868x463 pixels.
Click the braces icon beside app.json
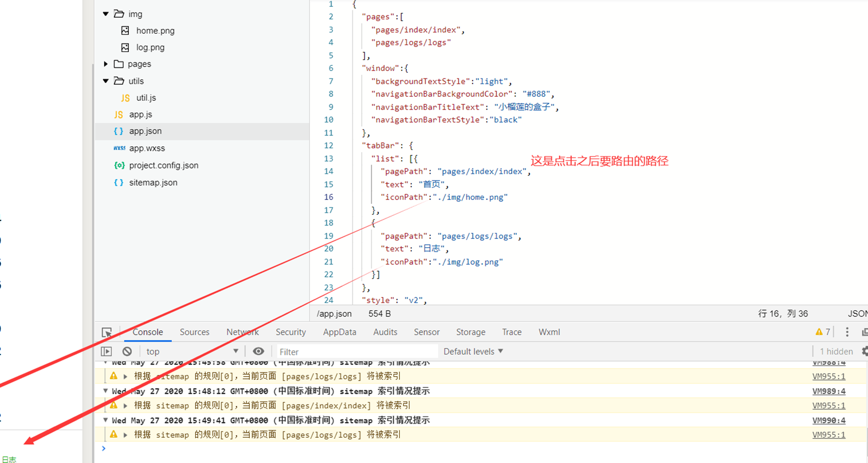tap(119, 131)
